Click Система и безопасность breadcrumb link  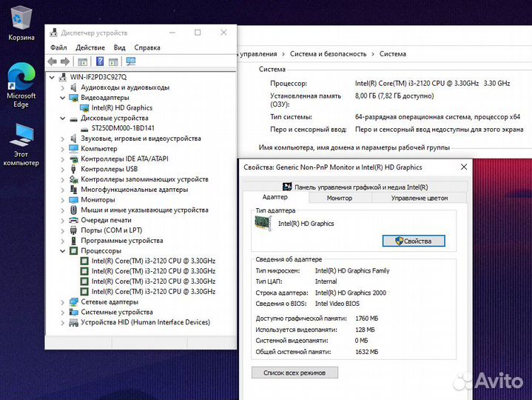(328, 54)
